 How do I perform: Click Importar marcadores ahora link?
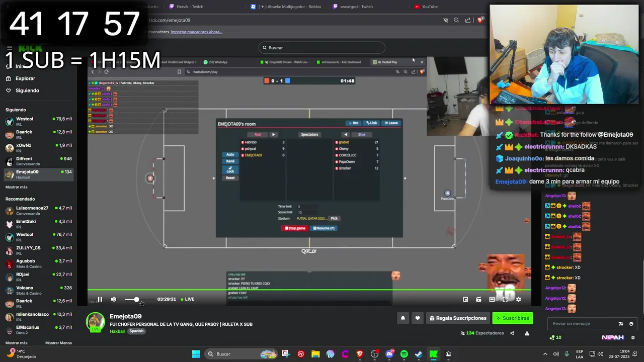point(196,32)
